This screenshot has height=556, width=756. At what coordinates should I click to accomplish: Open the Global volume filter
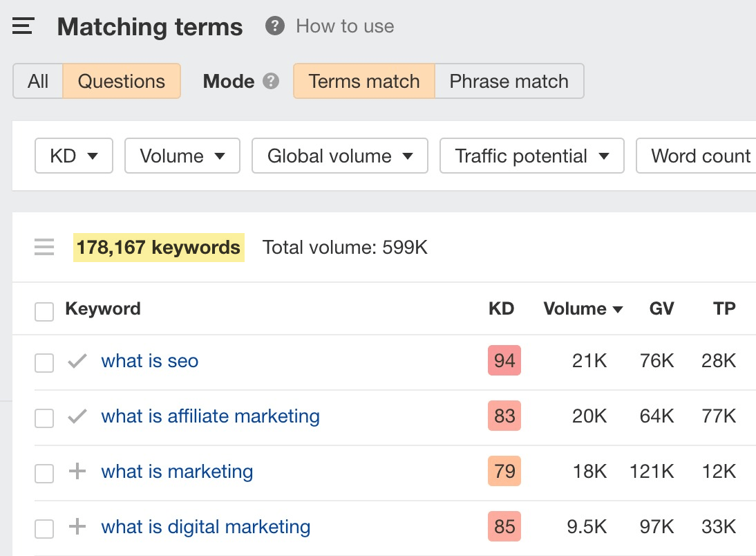(x=339, y=156)
